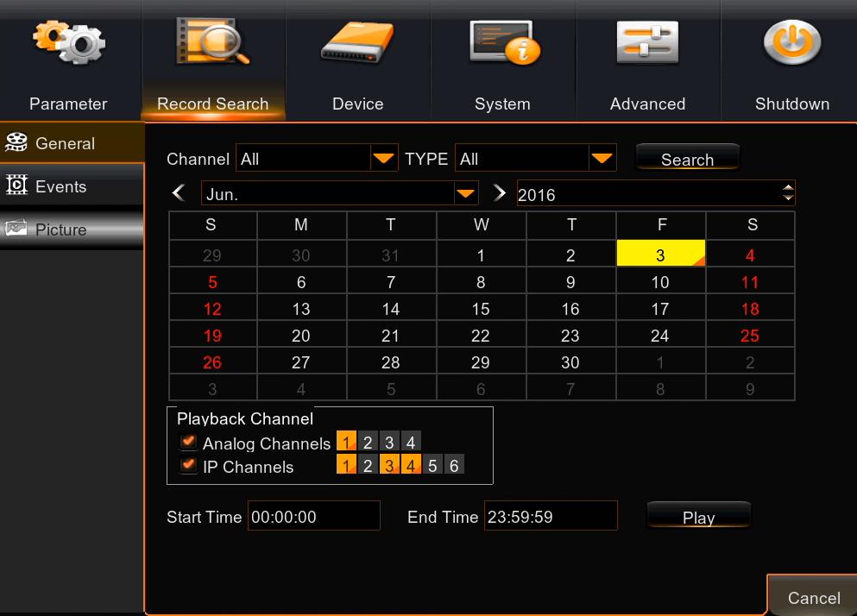Toggle IP channel 3
This screenshot has height=616, width=857.
click(x=389, y=465)
